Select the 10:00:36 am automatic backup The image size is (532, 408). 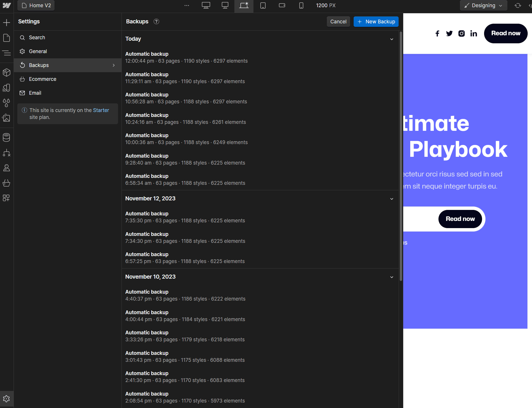[260, 139]
